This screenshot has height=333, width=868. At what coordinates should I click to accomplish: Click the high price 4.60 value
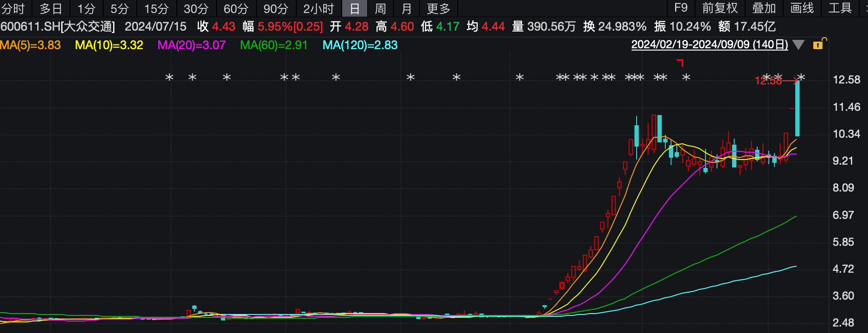click(402, 26)
